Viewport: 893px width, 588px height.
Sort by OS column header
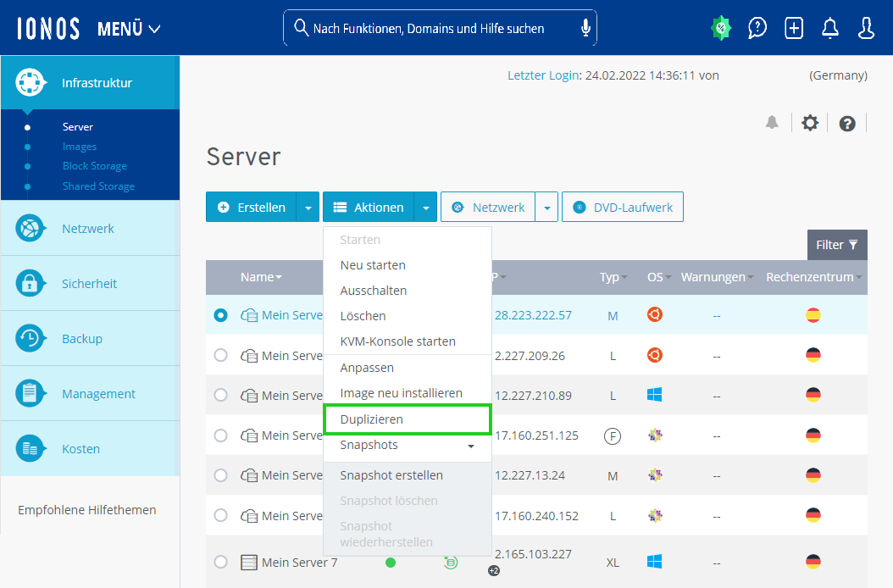click(659, 277)
